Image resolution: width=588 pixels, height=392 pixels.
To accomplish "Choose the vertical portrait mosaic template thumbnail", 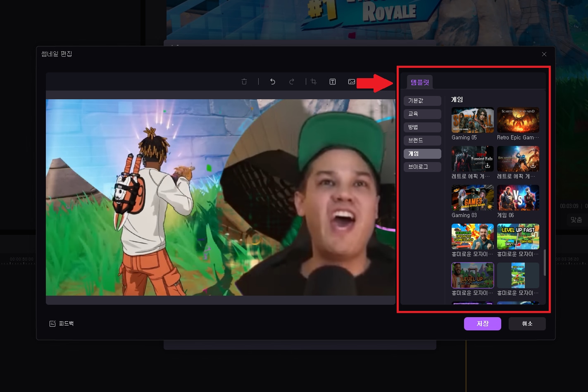I will (518, 275).
